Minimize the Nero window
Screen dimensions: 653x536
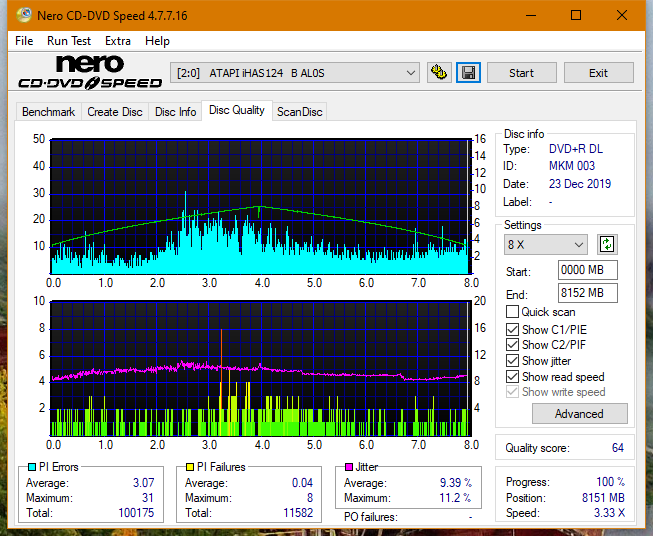(531, 16)
